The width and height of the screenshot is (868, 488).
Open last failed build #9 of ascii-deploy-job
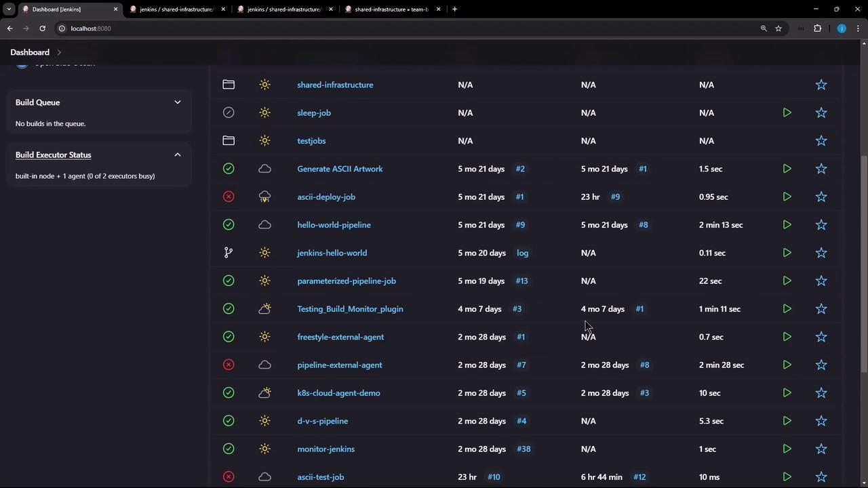click(x=616, y=197)
